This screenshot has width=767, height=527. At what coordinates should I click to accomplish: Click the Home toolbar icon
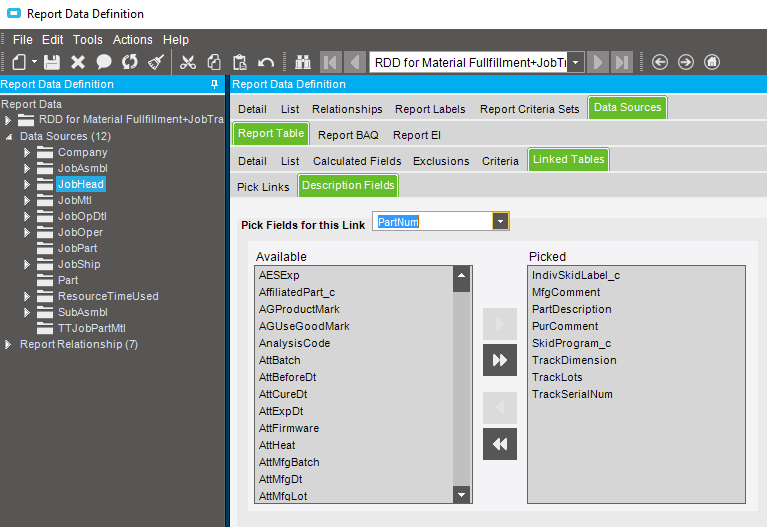click(712, 62)
